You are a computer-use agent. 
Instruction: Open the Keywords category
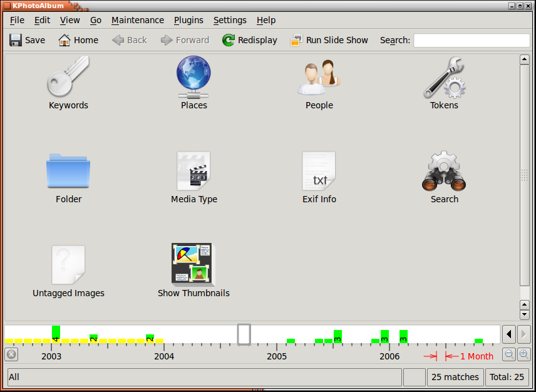coord(68,83)
